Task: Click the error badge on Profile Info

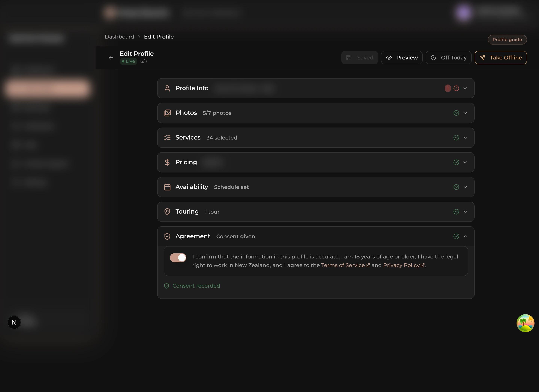Action: (x=448, y=88)
